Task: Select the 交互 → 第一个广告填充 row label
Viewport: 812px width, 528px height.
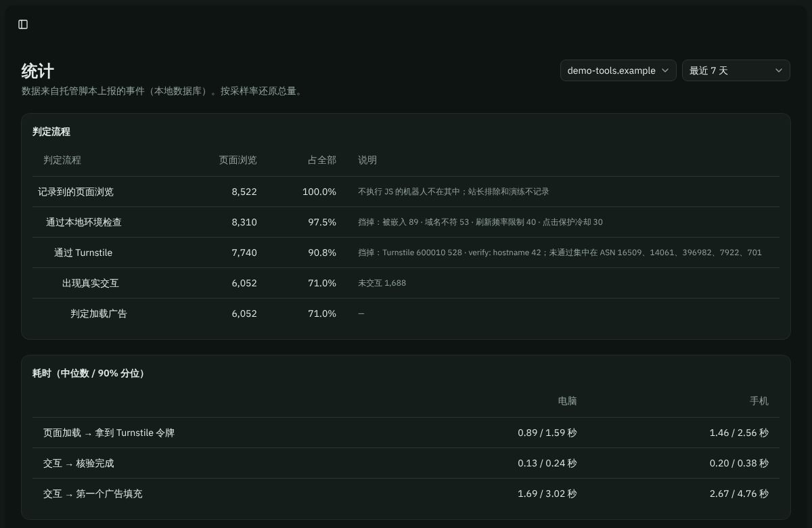Action: [x=93, y=493]
